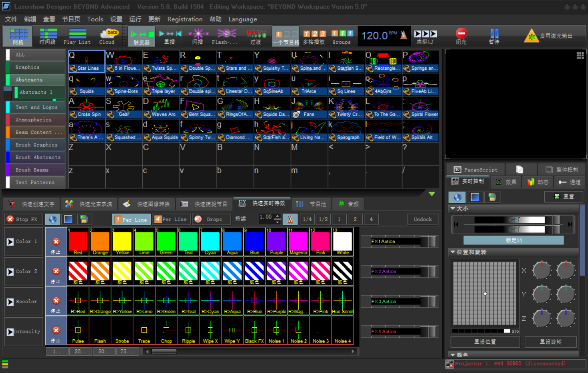
Task: Switch to the PangoScript tab
Action: [x=475, y=169]
